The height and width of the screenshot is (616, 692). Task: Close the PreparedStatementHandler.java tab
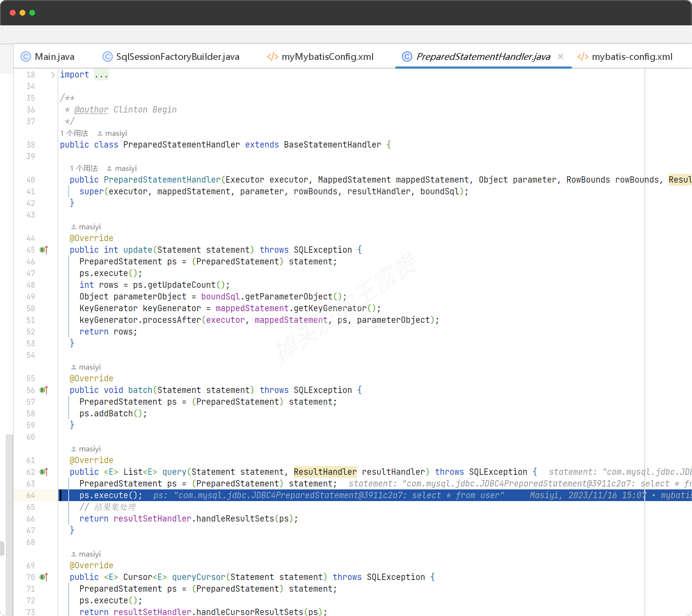(x=561, y=56)
